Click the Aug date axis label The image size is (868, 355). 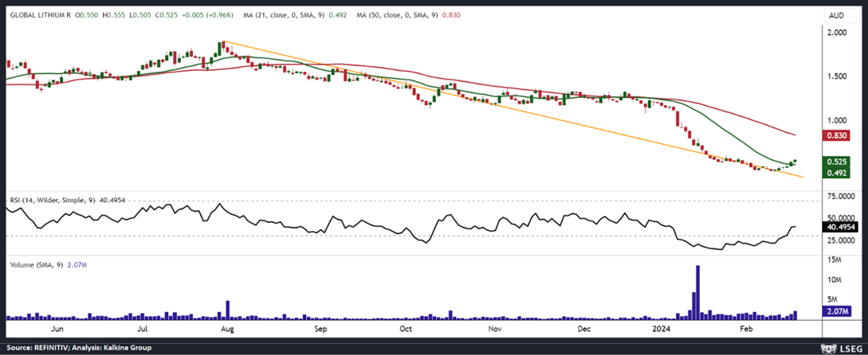click(226, 329)
